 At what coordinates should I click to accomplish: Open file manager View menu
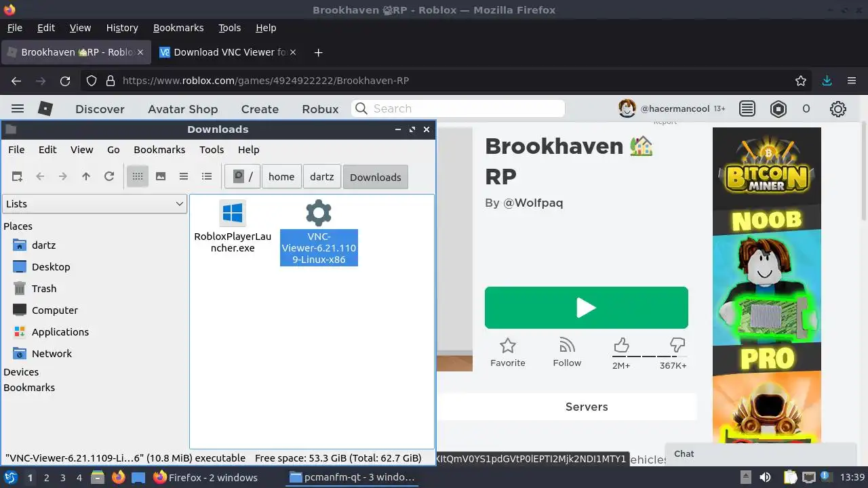81,149
